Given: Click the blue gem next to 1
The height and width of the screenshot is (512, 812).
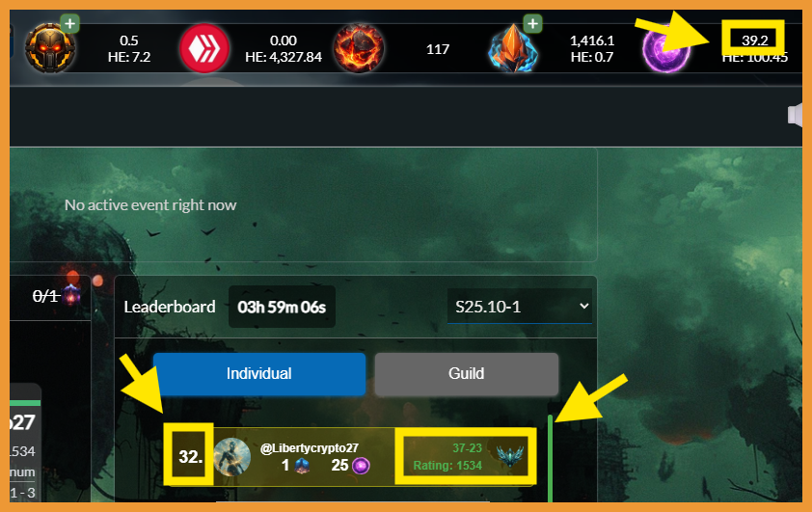Looking at the screenshot, I should pos(302,466).
